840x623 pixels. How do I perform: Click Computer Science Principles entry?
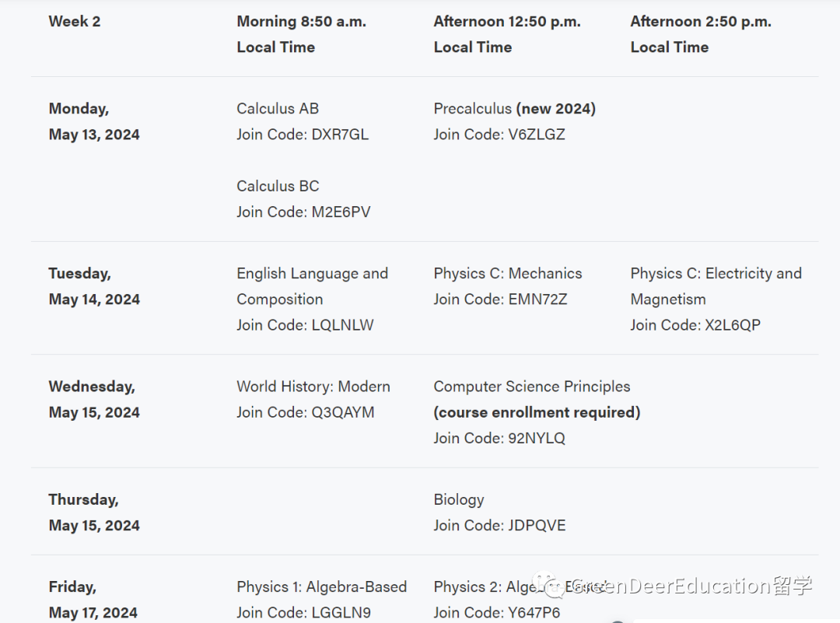[531, 387]
